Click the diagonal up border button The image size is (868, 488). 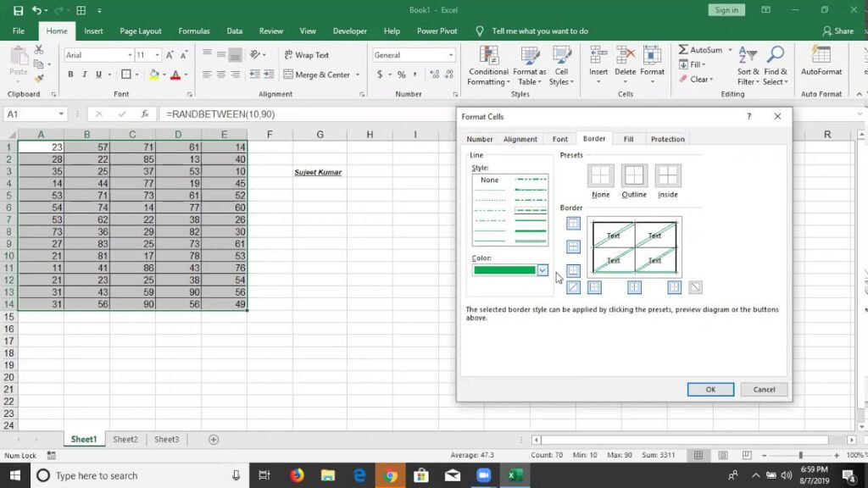574,287
